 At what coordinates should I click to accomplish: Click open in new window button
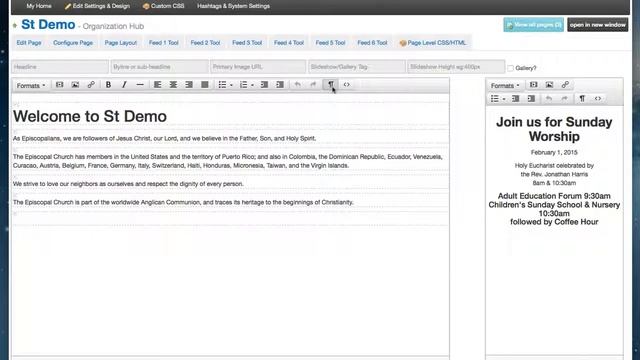click(x=598, y=25)
